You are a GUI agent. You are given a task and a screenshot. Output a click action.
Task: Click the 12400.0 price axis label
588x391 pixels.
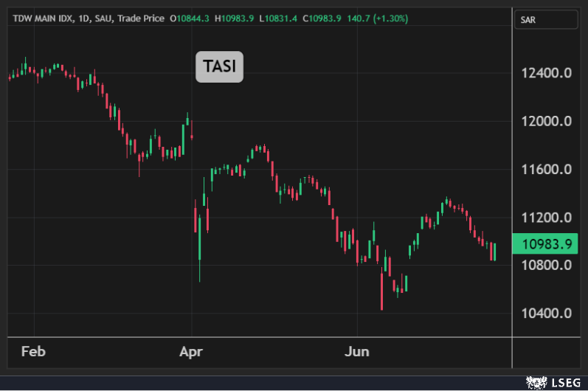pos(547,73)
